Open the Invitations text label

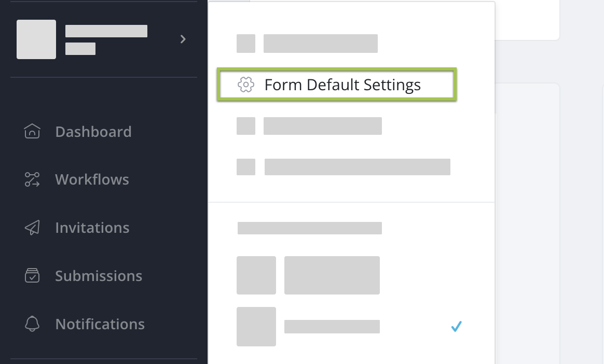92,228
